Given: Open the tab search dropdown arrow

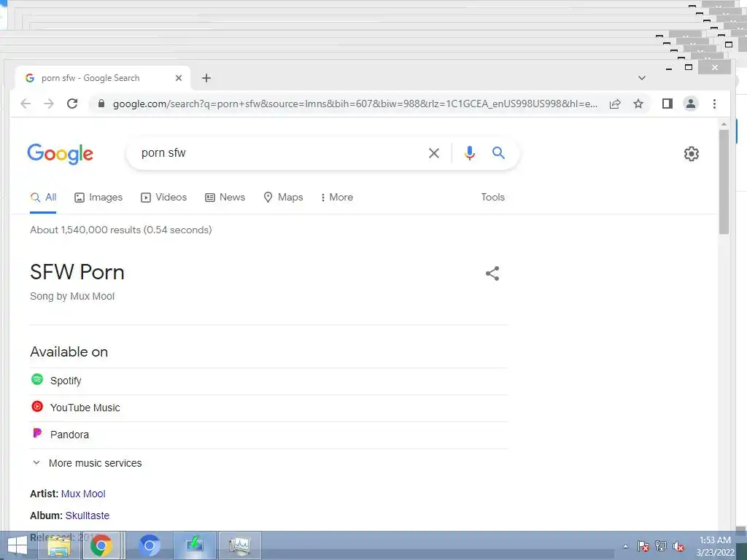Looking at the screenshot, I should [x=642, y=78].
